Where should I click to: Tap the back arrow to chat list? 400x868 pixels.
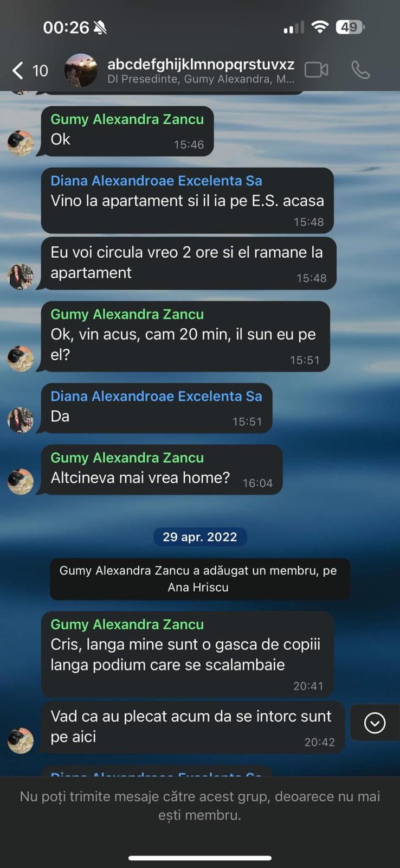[18, 70]
